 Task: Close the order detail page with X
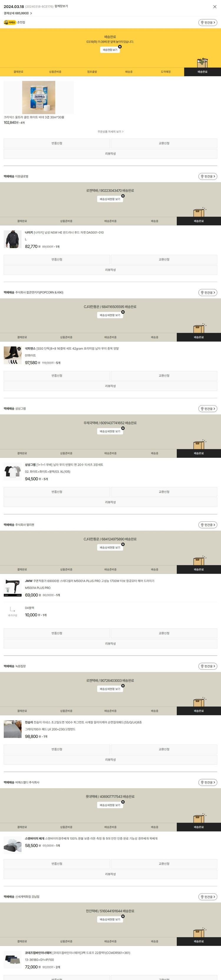(x=215, y=6)
